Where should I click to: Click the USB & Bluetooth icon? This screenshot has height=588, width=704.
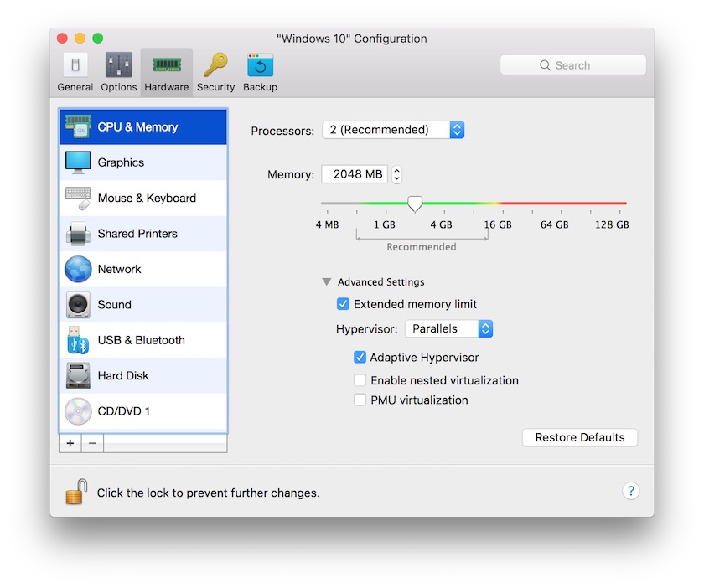tap(78, 340)
